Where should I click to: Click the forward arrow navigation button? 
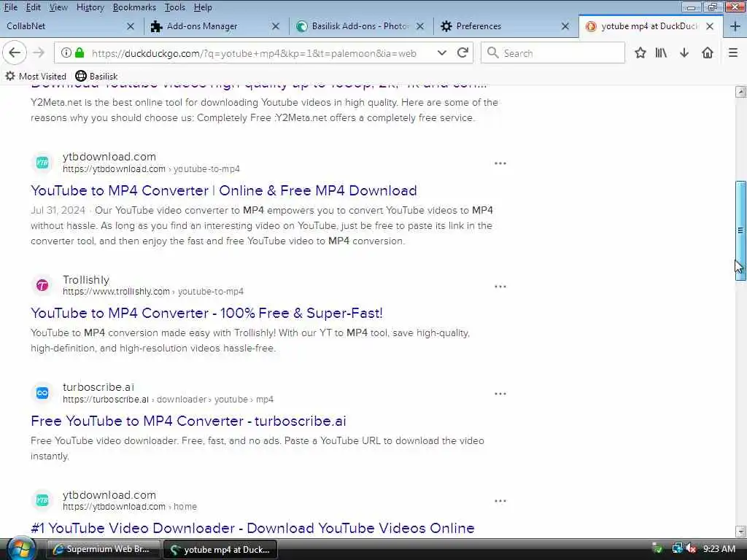coord(39,52)
